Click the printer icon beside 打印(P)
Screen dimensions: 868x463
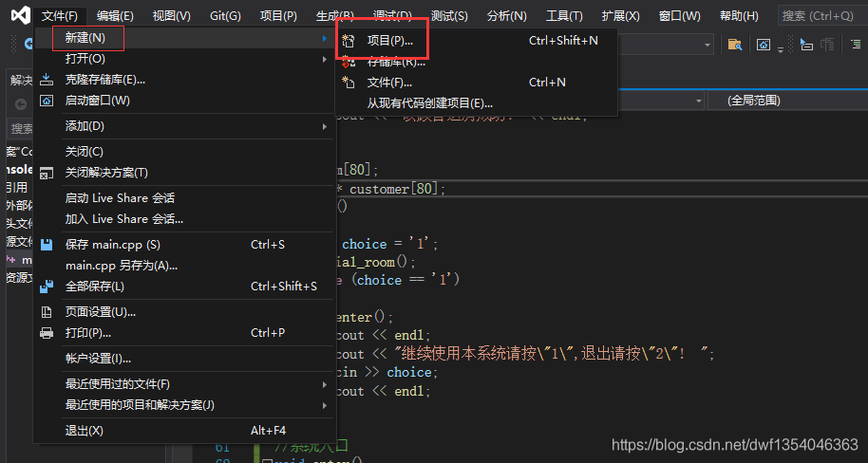pyautogui.click(x=46, y=333)
